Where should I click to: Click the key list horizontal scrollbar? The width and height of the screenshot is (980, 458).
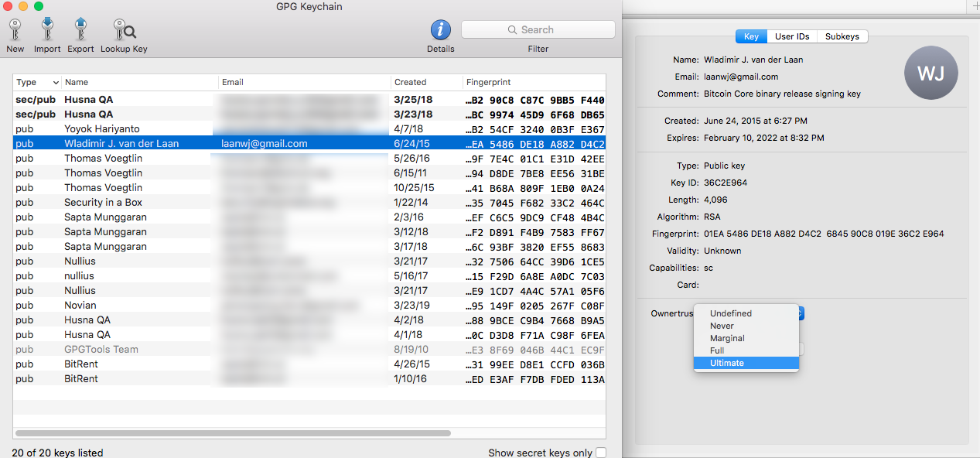click(x=233, y=433)
